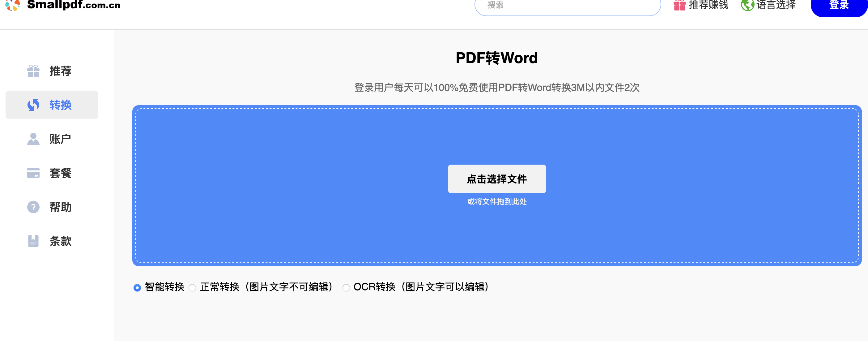Click the Smallpdf colorful logo icon
This screenshot has width=868, height=341.
(x=13, y=5)
